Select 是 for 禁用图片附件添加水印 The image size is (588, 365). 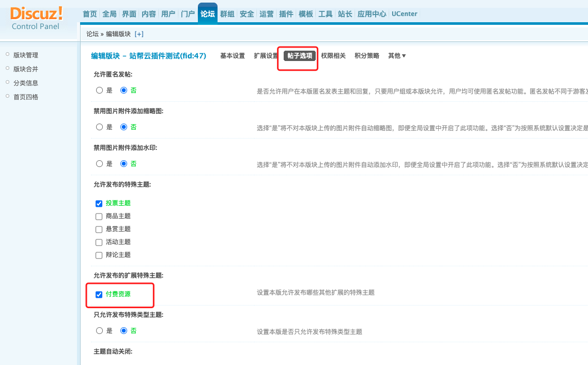coord(100,163)
